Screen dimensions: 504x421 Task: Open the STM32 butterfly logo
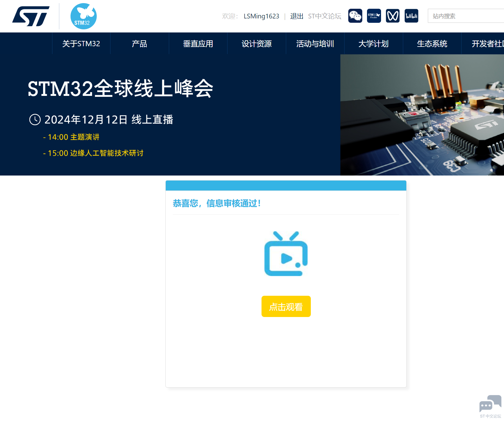pos(84,16)
